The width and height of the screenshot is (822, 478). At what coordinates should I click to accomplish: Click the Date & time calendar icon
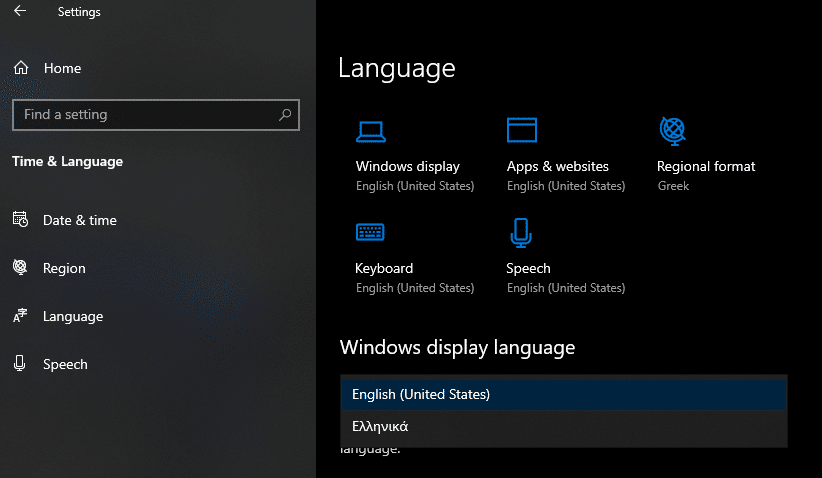[20, 219]
